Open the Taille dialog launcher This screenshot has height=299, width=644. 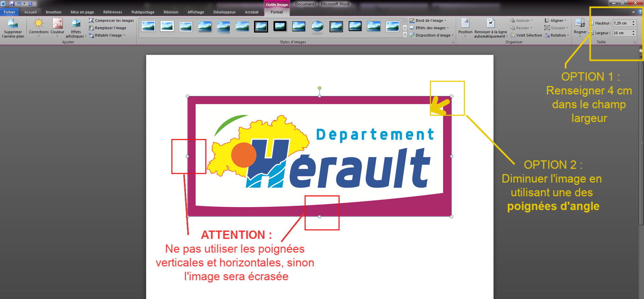(x=635, y=42)
